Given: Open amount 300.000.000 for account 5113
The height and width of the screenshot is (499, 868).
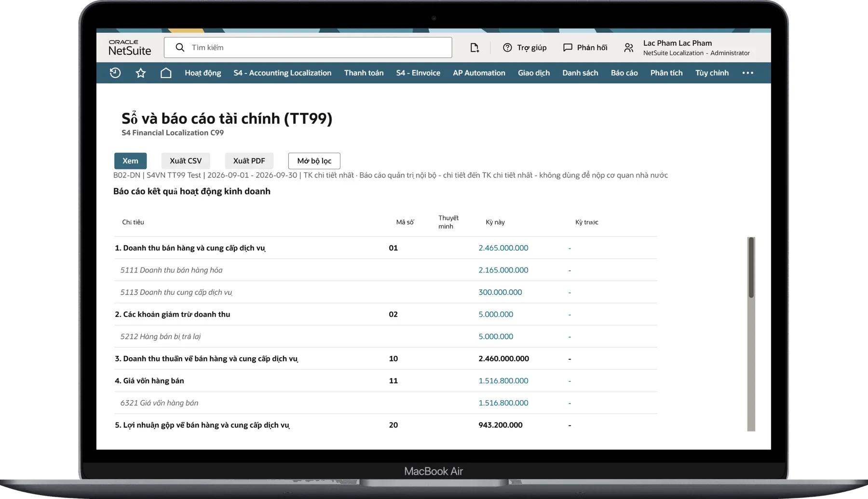Looking at the screenshot, I should [500, 292].
